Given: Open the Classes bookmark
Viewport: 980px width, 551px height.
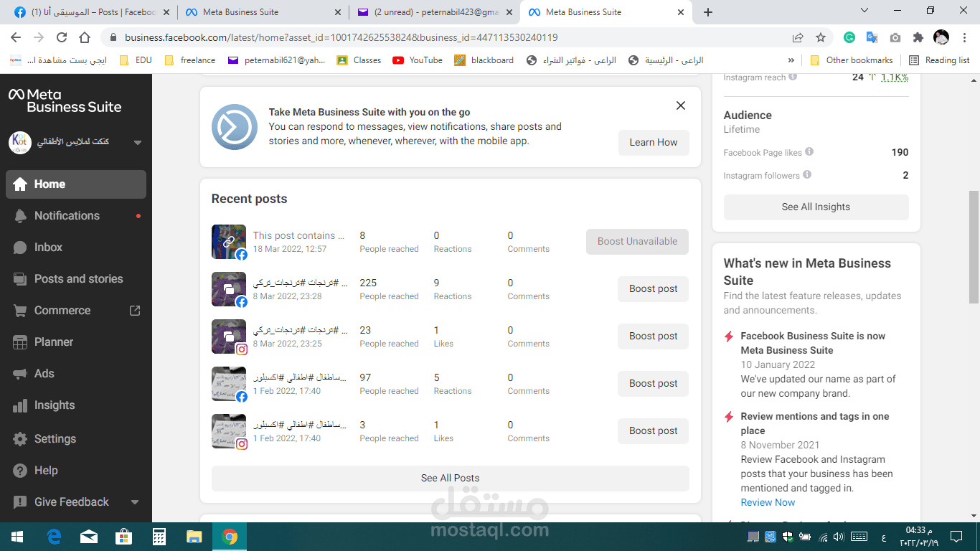Looking at the screenshot, I should click(x=359, y=60).
